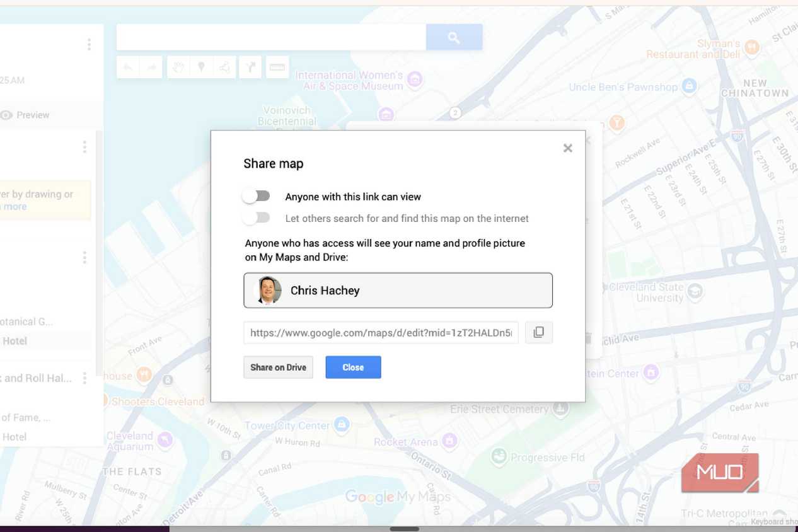The height and width of the screenshot is (532, 798).
Task: Open the map title three-dot menu
Action: pos(89,44)
